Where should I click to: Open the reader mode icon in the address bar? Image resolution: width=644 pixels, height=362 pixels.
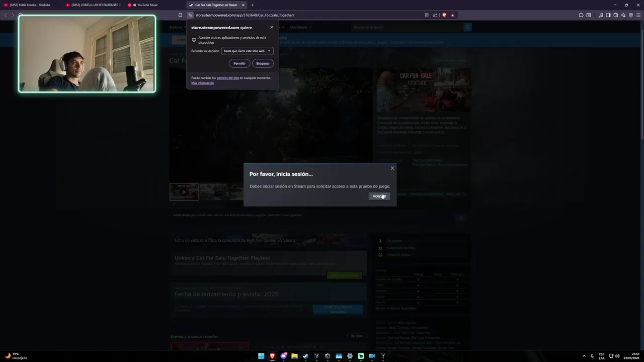pyautogui.click(x=427, y=15)
